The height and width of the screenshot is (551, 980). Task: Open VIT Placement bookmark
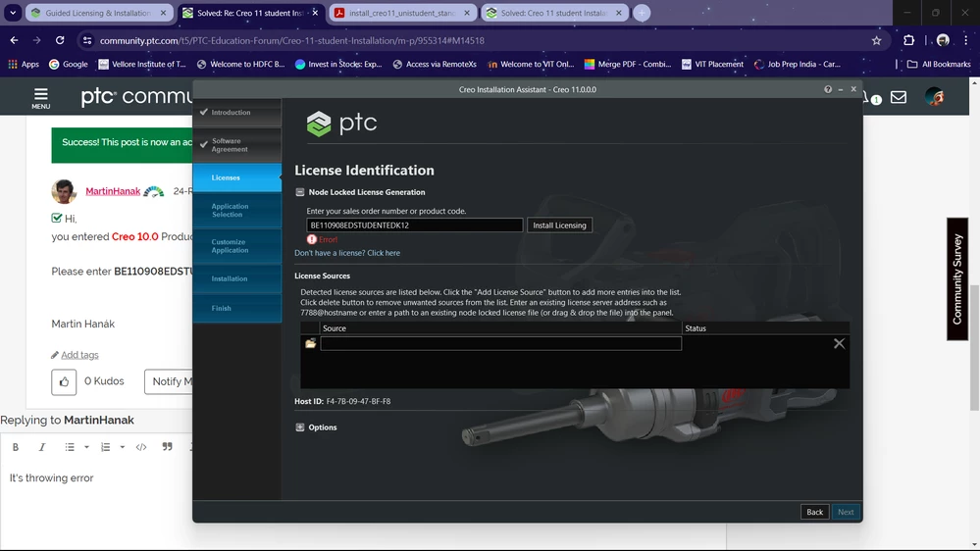pyautogui.click(x=712, y=65)
